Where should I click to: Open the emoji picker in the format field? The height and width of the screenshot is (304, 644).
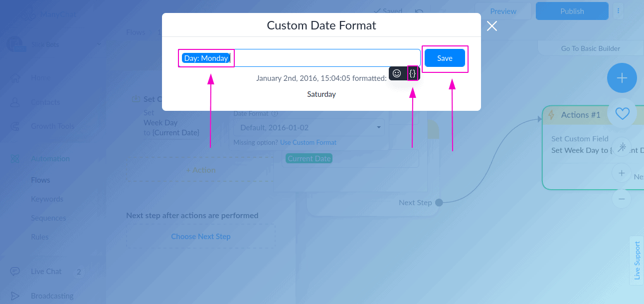coord(397,73)
